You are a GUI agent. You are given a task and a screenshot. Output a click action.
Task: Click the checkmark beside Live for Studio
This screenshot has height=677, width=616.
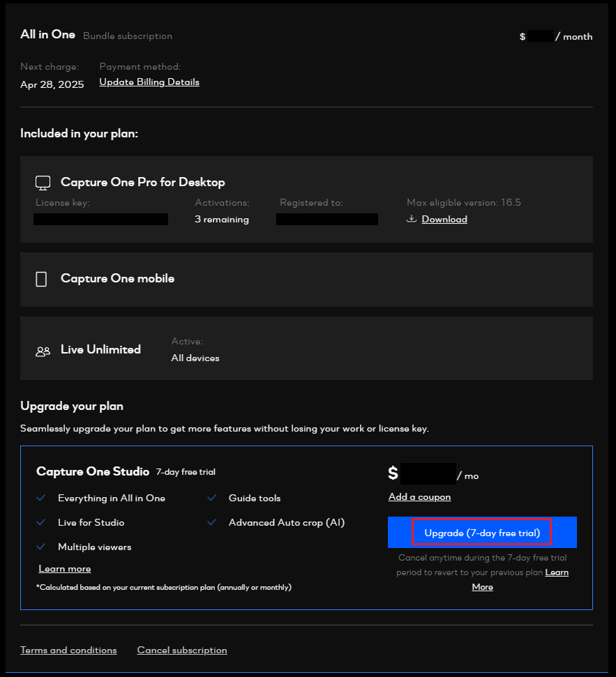click(41, 522)
